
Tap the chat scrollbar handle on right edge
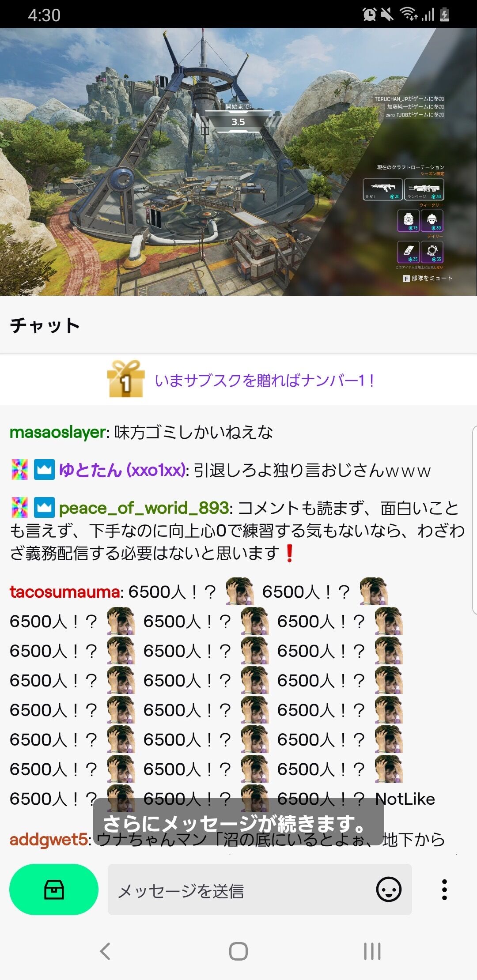[474, 520]
